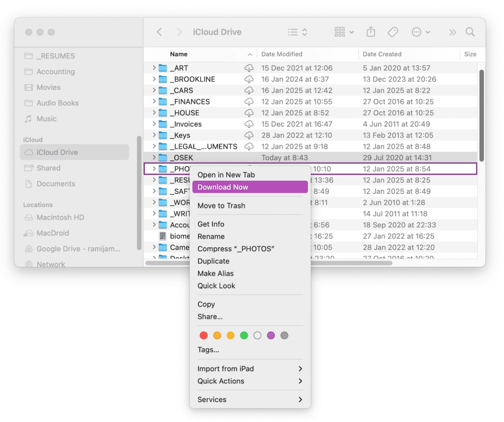Choose Get Info
The height and width of the screenshot is (422, 504).
pyautogui.click(x=250, y=224)
